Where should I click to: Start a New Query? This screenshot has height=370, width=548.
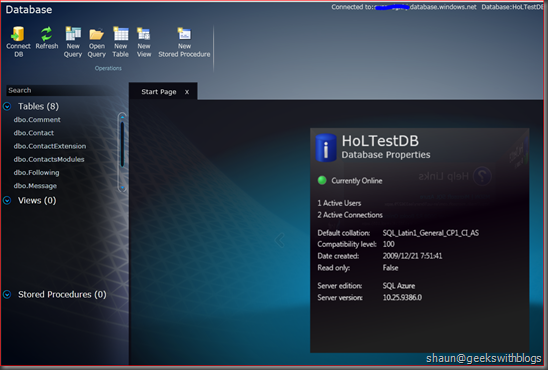[x=73, y=42]
